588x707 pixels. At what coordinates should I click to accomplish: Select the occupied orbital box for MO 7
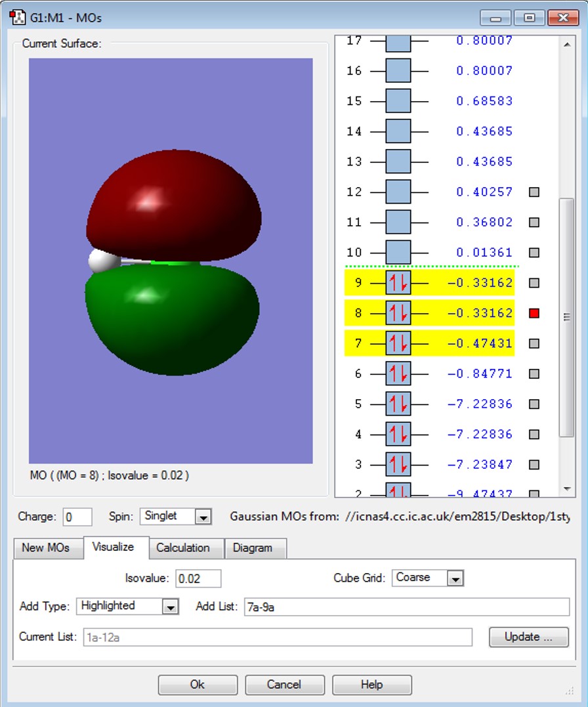398,343
